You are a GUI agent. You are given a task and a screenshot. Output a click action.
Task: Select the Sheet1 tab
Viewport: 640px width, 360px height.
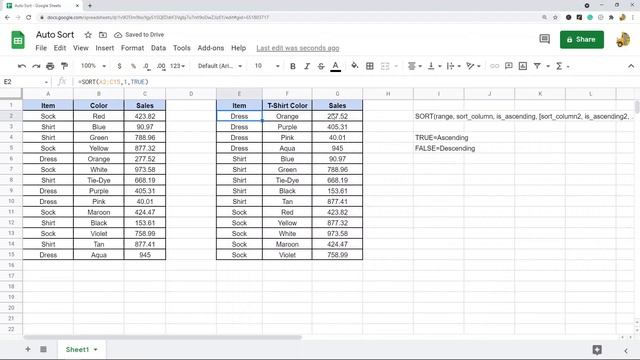81,349
